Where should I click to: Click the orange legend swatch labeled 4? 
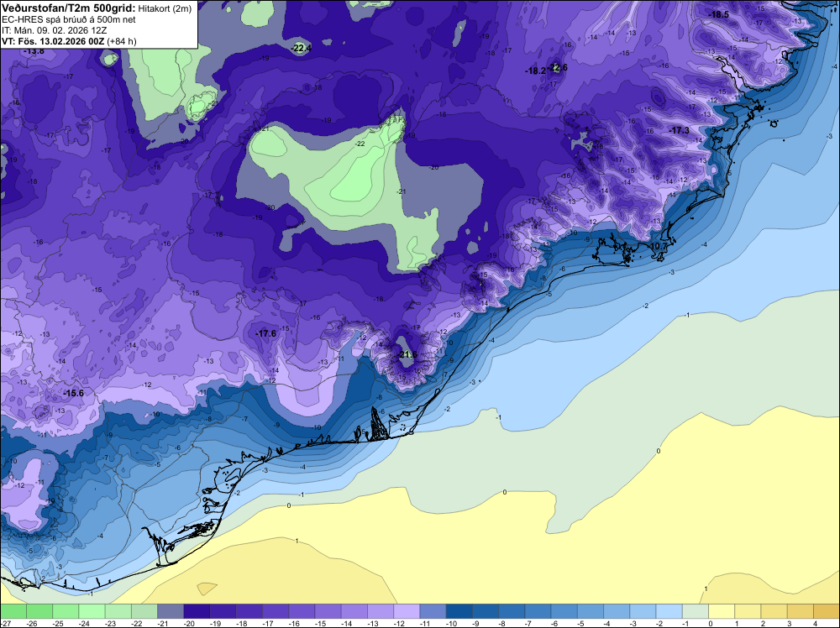pyautogui.click(x=827, y=611)
